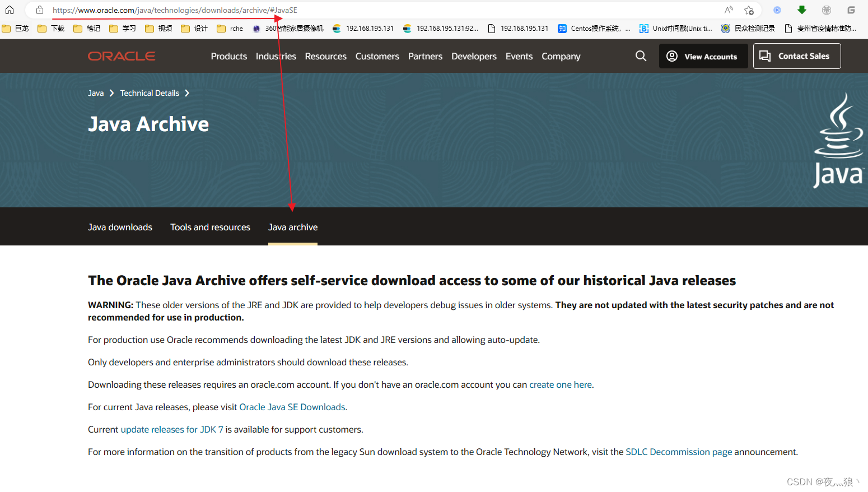The image size is (868, 492).
Task: Open the 360智能家居摄像机 bookmark
Action: tap(288, 29)
